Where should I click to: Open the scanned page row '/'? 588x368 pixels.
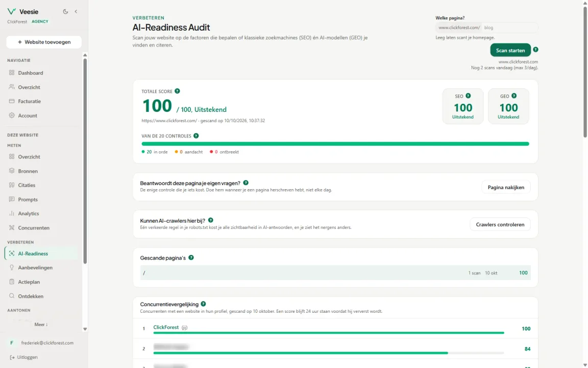tap(335, 272)
